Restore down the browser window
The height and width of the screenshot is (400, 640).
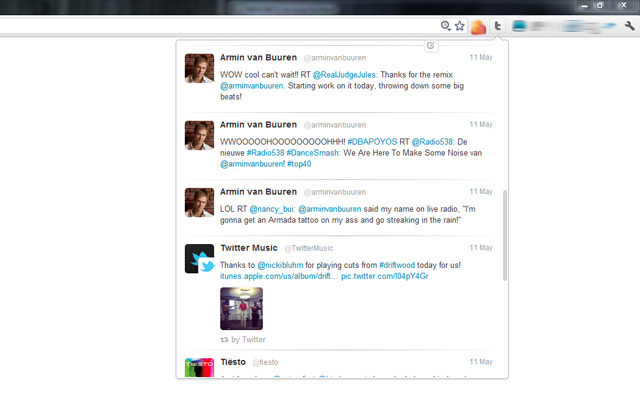tap(600, 5)
